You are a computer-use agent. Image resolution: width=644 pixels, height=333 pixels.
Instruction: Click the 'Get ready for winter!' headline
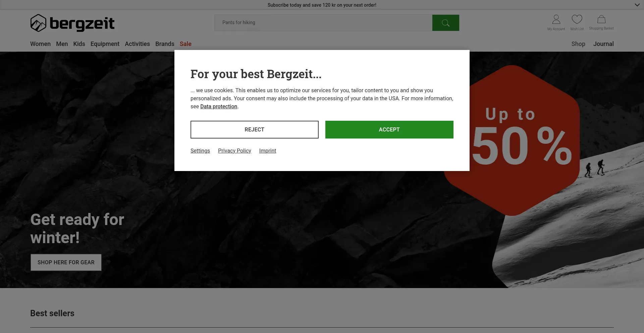(77, 229)
